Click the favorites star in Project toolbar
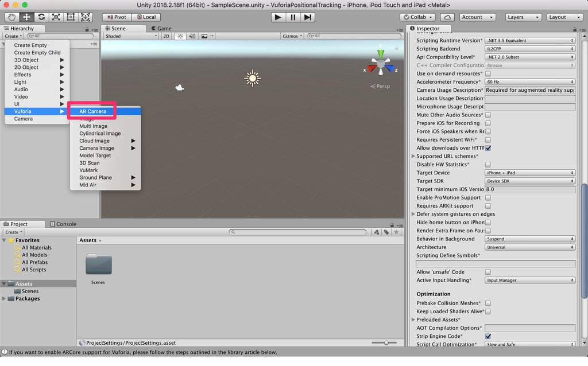Viewport: 588px width, 366px height. click(396, 232)
